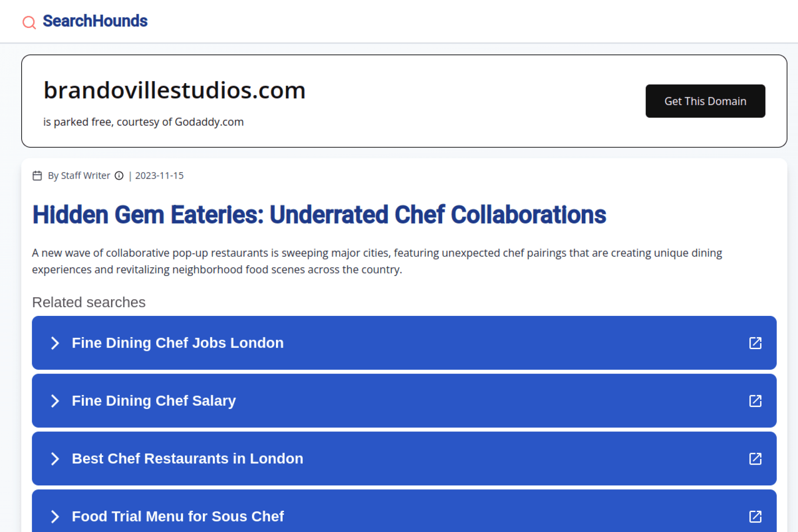Open external link icon for Best Chef Restaurants in London
Screen dimensions: 798x532
pos(755,458)
